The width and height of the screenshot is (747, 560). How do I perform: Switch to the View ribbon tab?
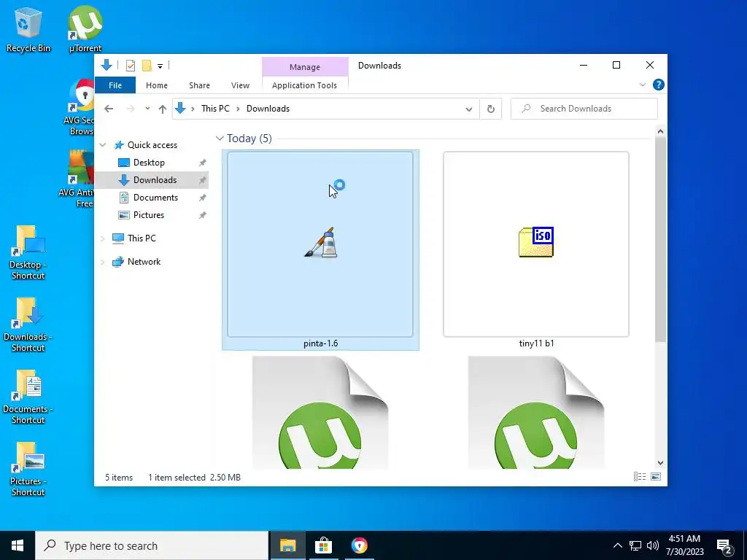coord(240,85)
